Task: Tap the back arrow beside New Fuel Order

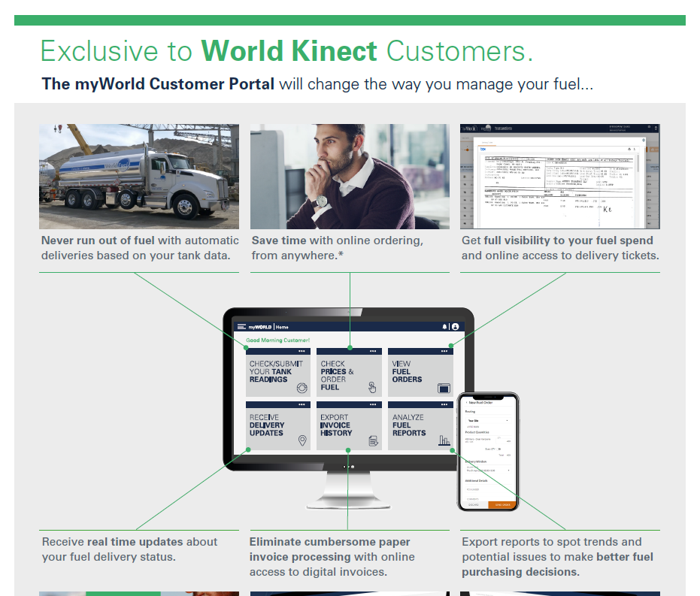Action: click(466, 402)
